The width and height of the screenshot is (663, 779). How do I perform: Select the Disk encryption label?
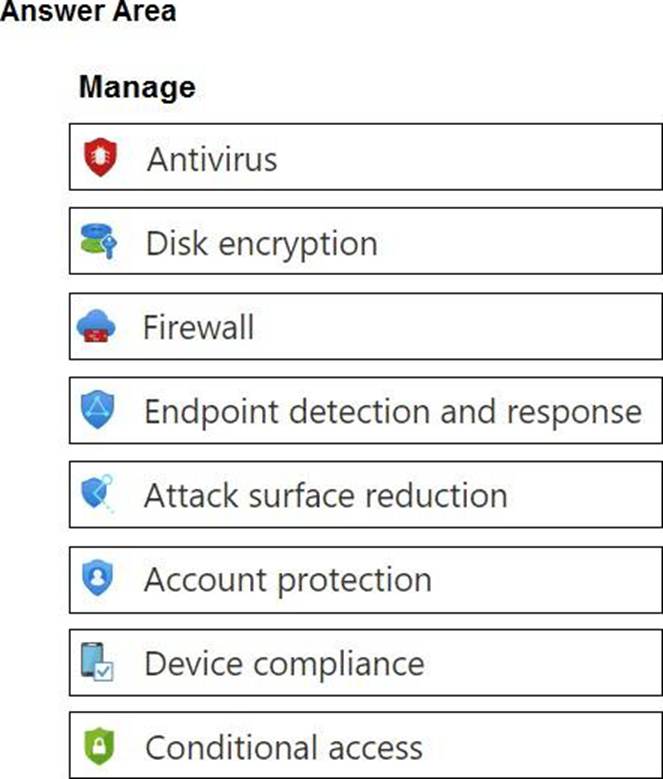point(261,242)
